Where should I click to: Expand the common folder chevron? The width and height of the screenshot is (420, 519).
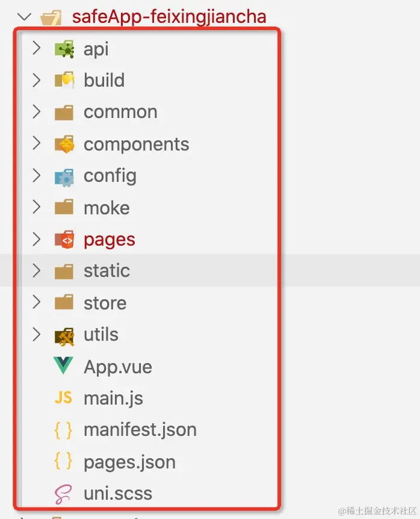point(36,112)
